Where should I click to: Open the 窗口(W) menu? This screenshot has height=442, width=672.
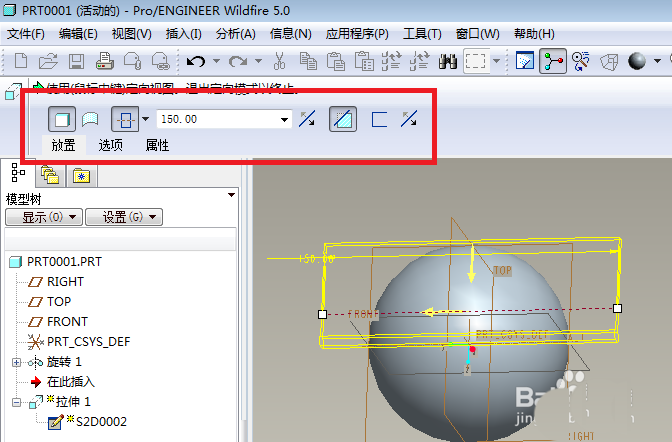click(478, 33)
